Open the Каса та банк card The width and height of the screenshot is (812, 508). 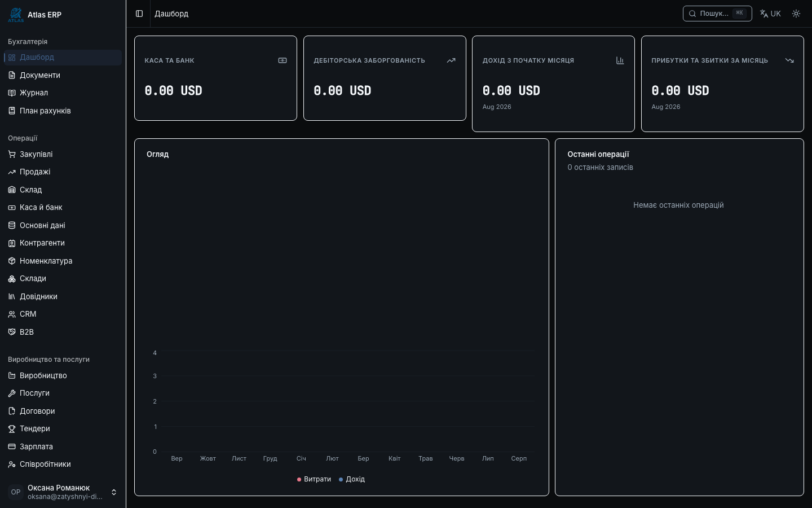click(x=215, y=78)
